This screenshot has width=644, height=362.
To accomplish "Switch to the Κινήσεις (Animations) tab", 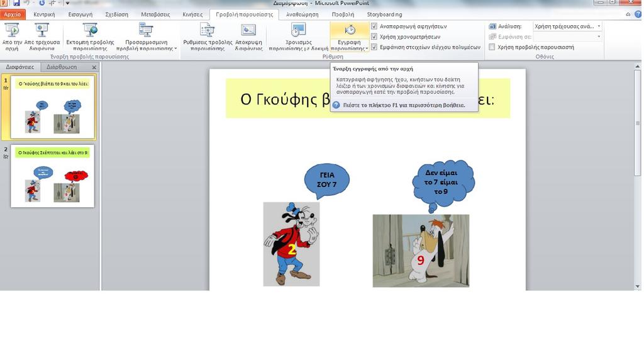I will [x=192, y=14].
